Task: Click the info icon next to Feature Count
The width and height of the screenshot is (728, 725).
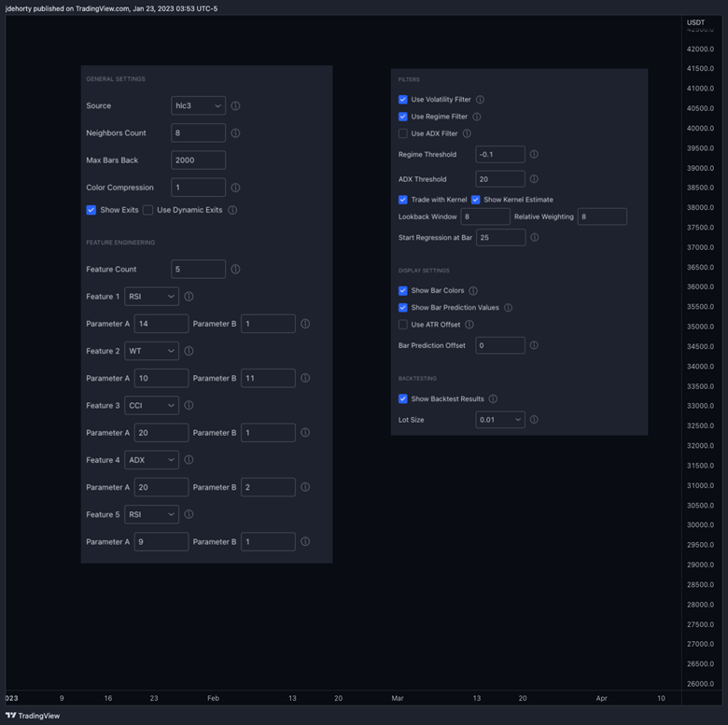Action: [x=235, y=270]
